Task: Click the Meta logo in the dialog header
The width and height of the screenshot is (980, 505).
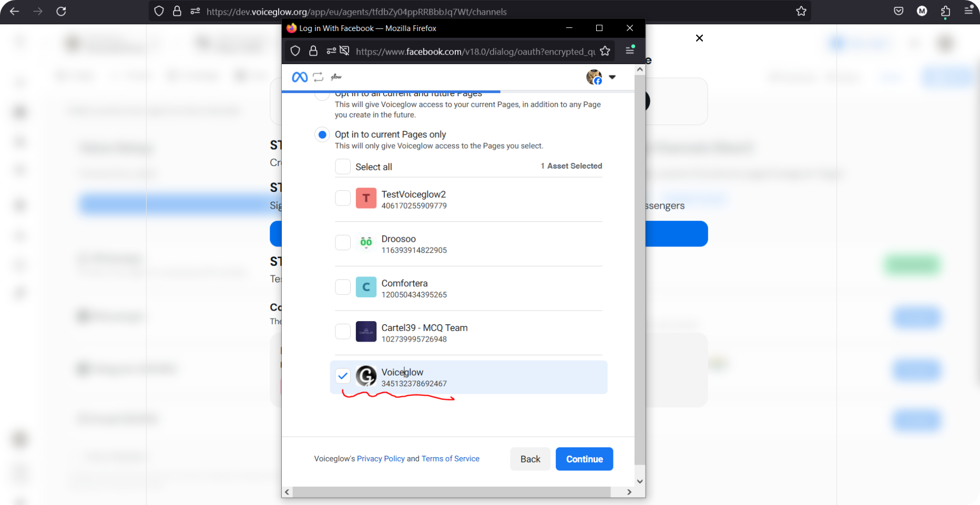Action: tap(300, 77)
